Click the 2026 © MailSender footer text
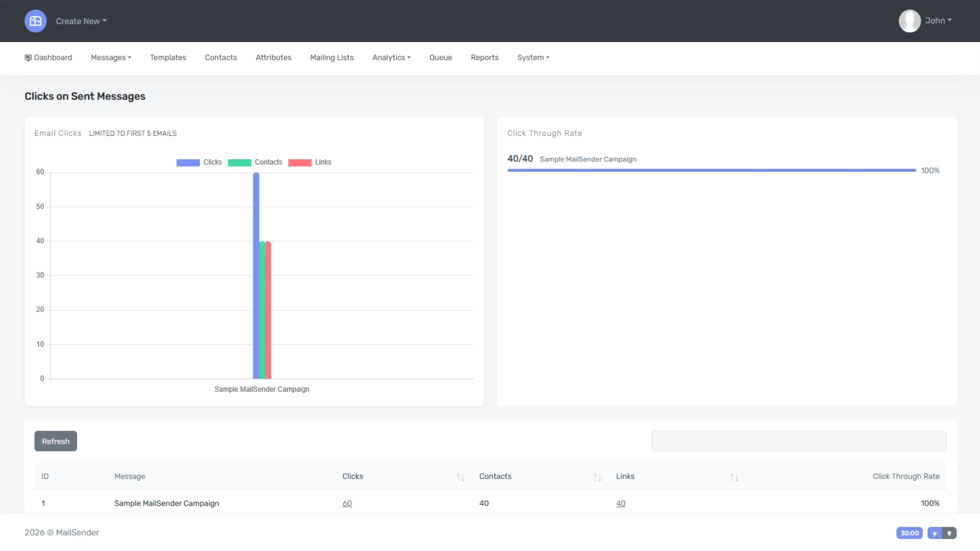Screen dimensions: 980x551 pyautogui.click(x=62, y=533)
